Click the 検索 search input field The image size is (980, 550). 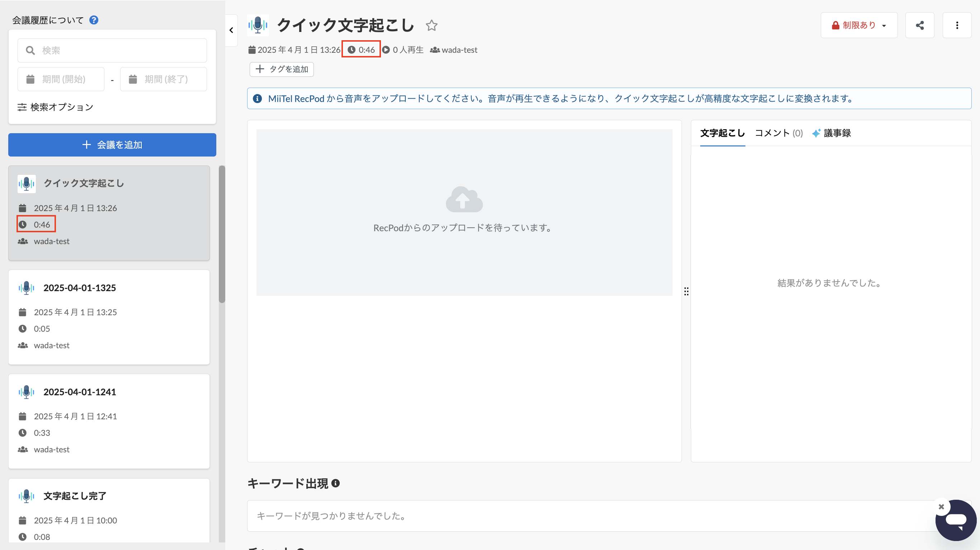coord(112,50)
